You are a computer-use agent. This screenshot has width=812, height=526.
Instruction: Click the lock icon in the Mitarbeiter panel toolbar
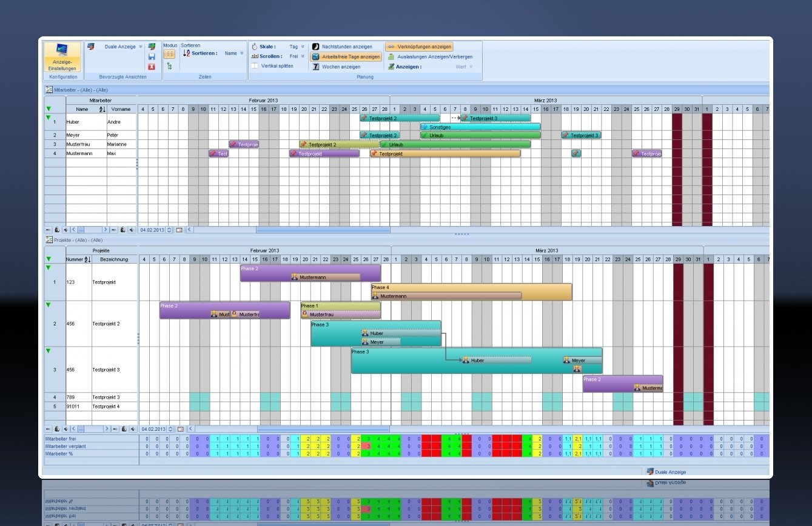click(58, 230)
